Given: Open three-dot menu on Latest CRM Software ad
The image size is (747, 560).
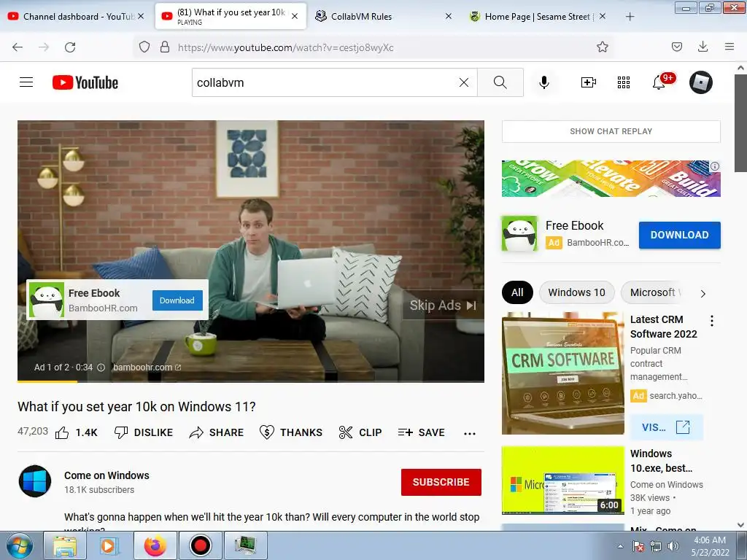Looking at the screenshot, I should 712,321.
